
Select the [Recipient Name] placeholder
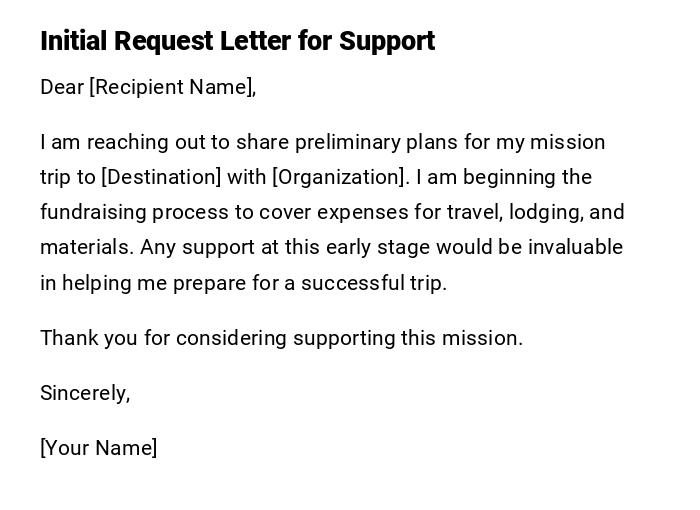click(x=172, y=87)
